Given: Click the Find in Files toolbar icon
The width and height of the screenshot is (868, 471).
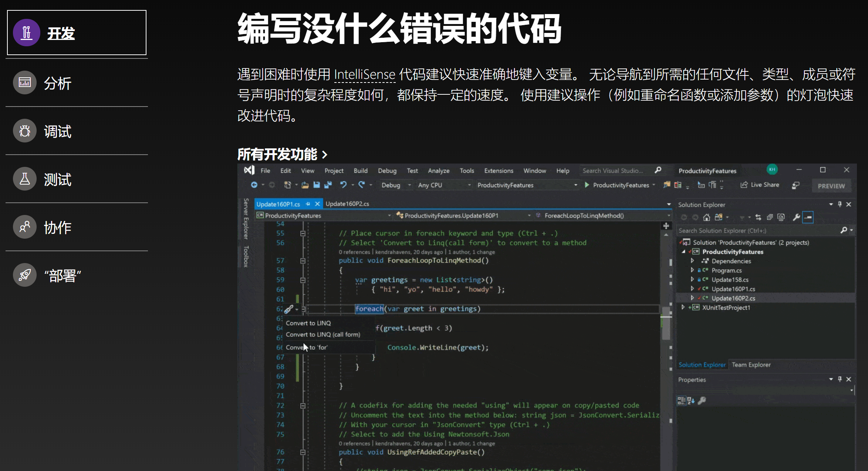Looking at the screenshot, I should click(x=666, y=185).
